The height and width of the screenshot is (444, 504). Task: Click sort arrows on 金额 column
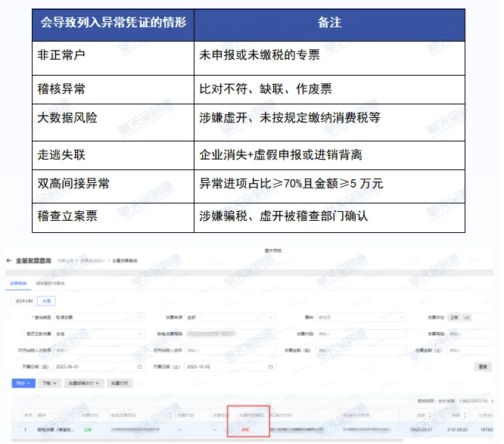(x=428, y=415)
